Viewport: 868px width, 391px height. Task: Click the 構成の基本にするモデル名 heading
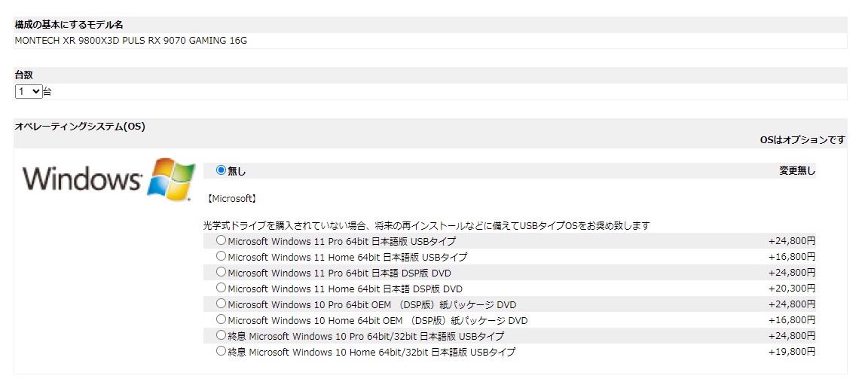click(69, 25)
